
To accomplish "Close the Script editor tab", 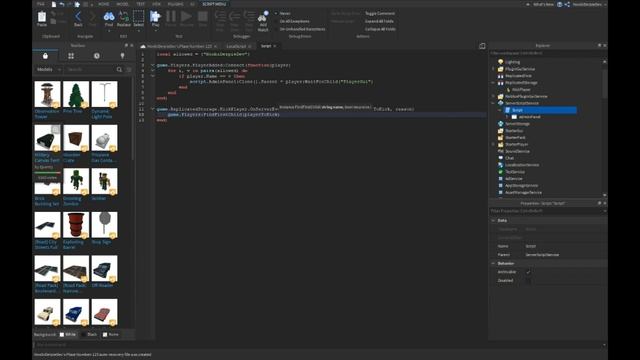I will tap(275, 46).
